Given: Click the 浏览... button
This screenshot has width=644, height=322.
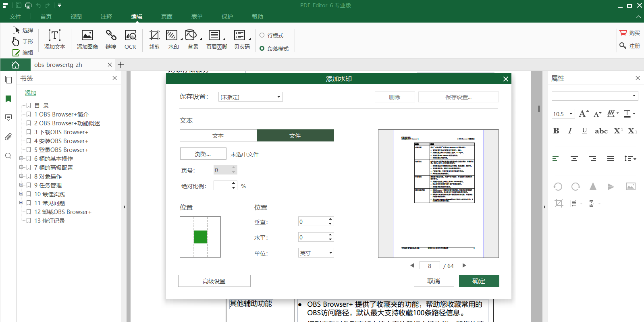Looking at the screenshot, I should click(203, 154).
